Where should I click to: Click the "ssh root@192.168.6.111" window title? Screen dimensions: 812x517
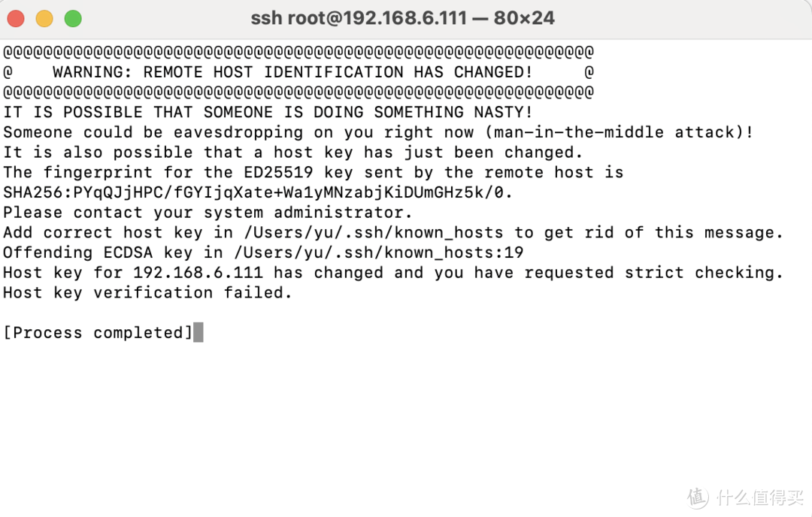359,18
